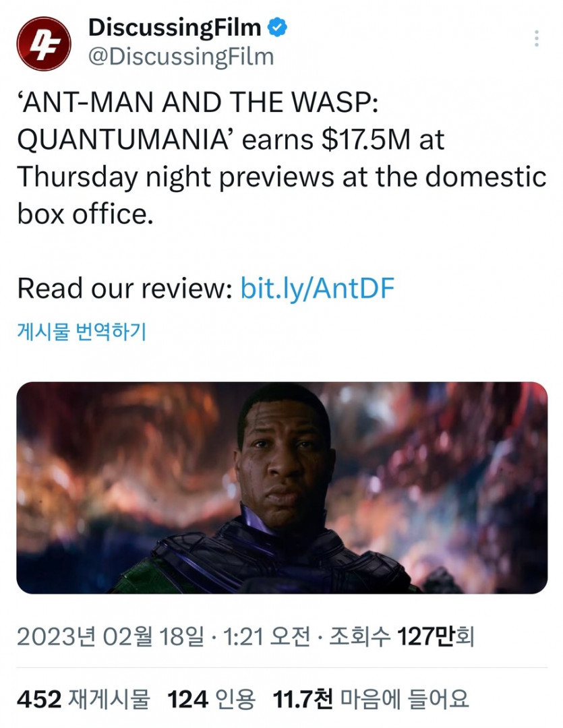Click the blue verified checkmark badge
This screenshot has width=563, height=728.
click(277, 28)
